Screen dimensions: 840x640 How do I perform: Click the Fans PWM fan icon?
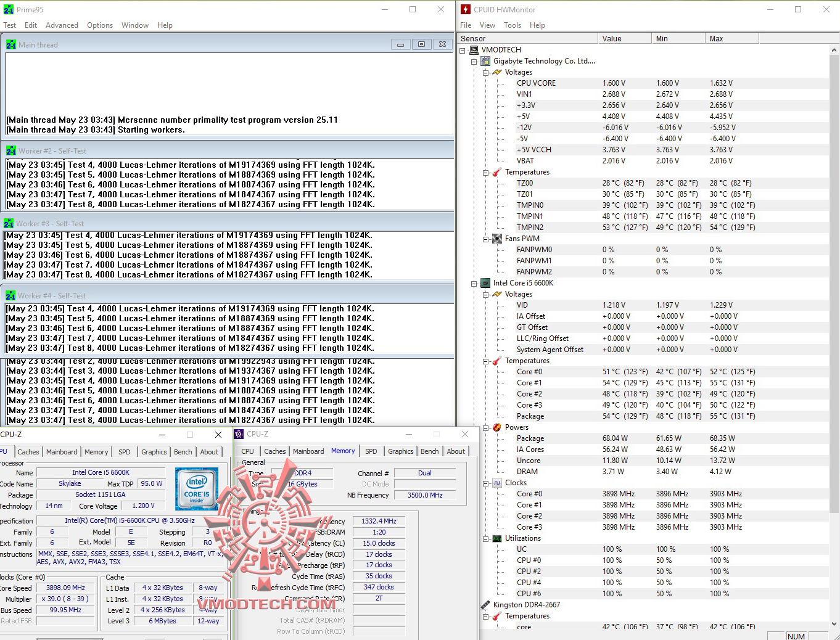(x=497, y=239)
